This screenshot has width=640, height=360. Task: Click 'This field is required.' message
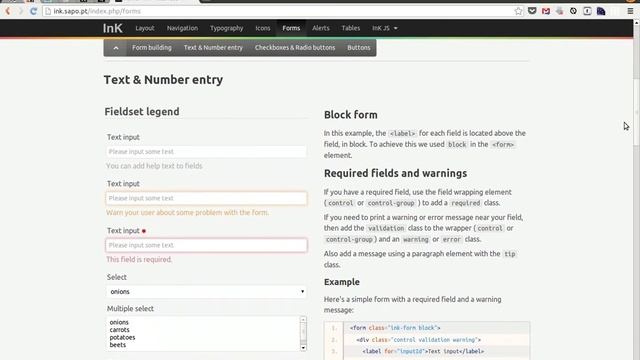click(139, 260)
